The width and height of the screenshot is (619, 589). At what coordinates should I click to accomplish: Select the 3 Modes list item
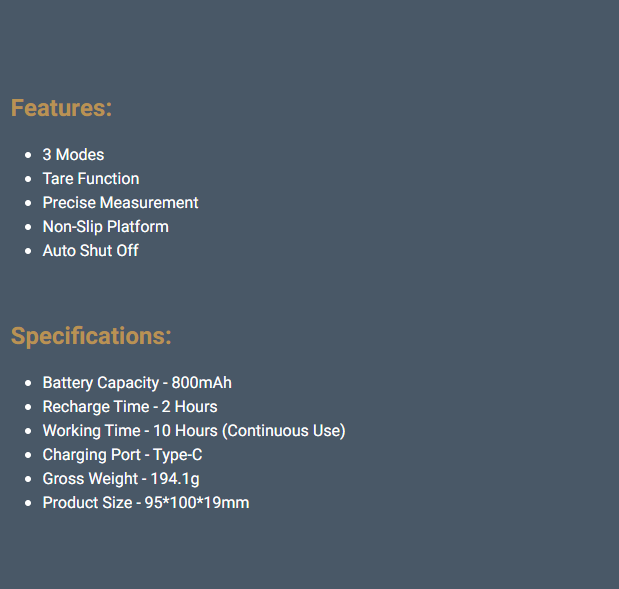[x=73, y=155]
